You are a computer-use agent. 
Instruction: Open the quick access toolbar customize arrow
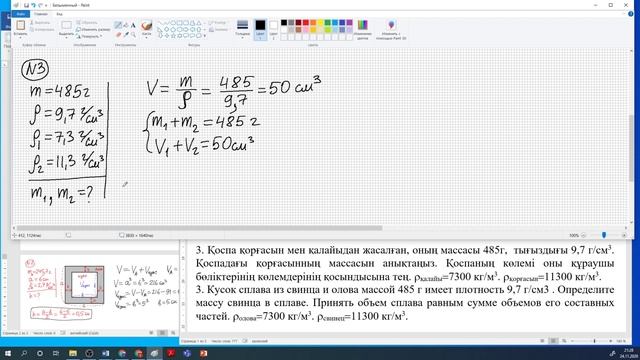(x=46, y=5)
